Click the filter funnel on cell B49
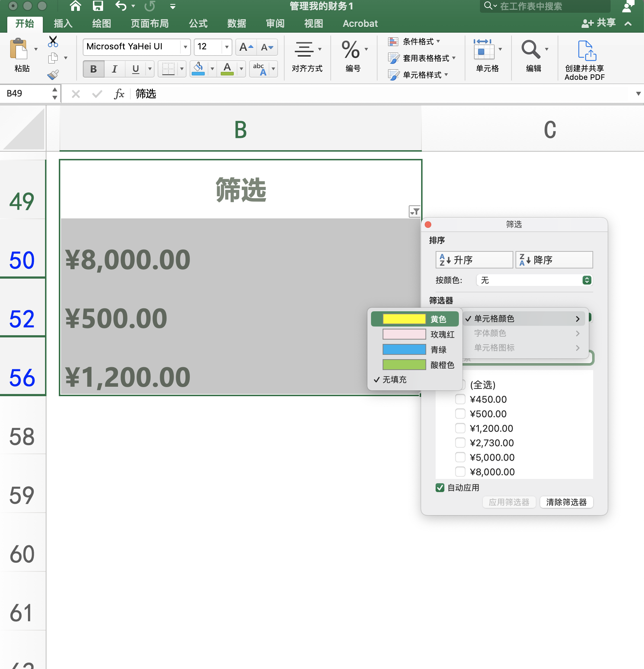The width and height of the screenshot is (644, 669). tap(415, 212)
